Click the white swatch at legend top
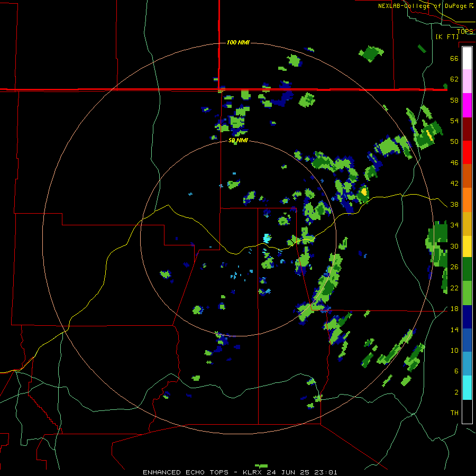The height and width of the screenshot is (476, 476). click(x=467, y=58)
